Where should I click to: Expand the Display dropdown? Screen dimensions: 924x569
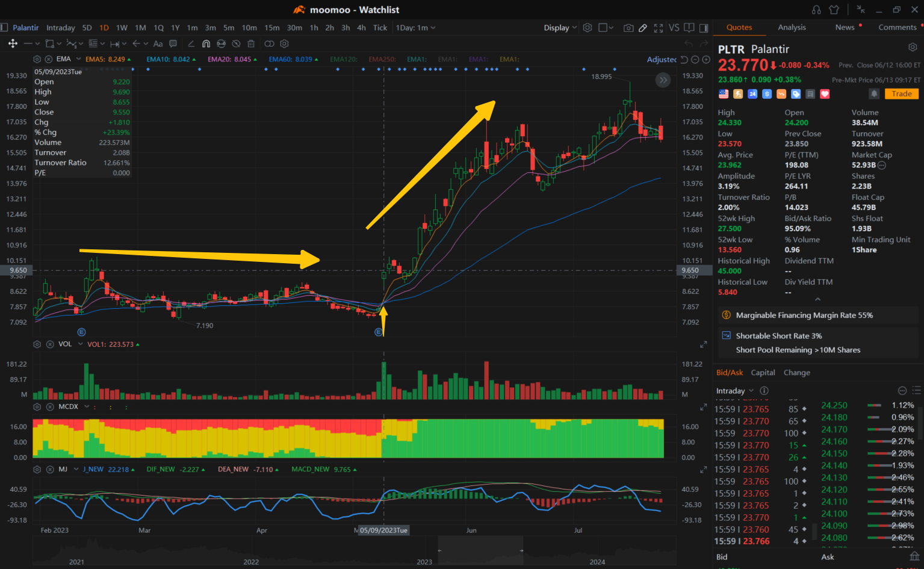pos(560,28)
